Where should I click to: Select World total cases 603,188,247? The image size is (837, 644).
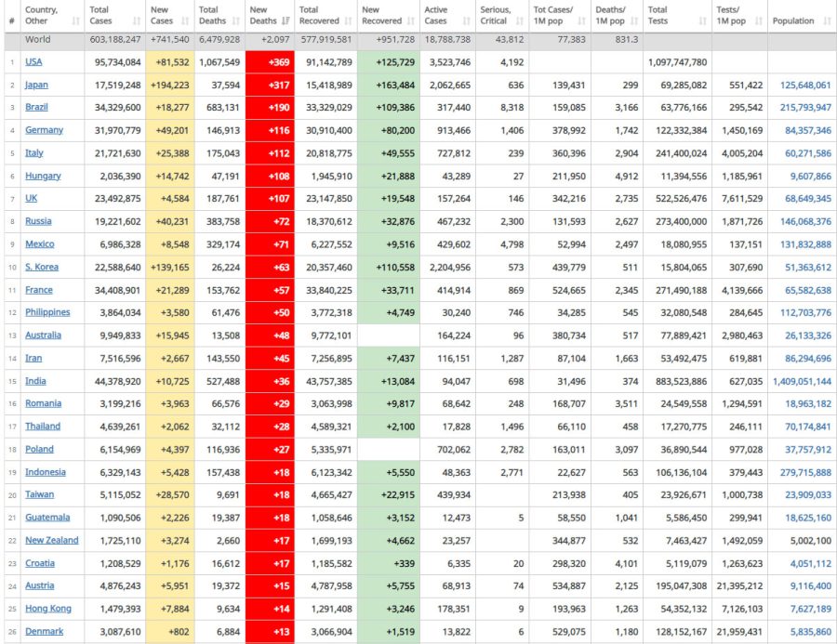115,39
